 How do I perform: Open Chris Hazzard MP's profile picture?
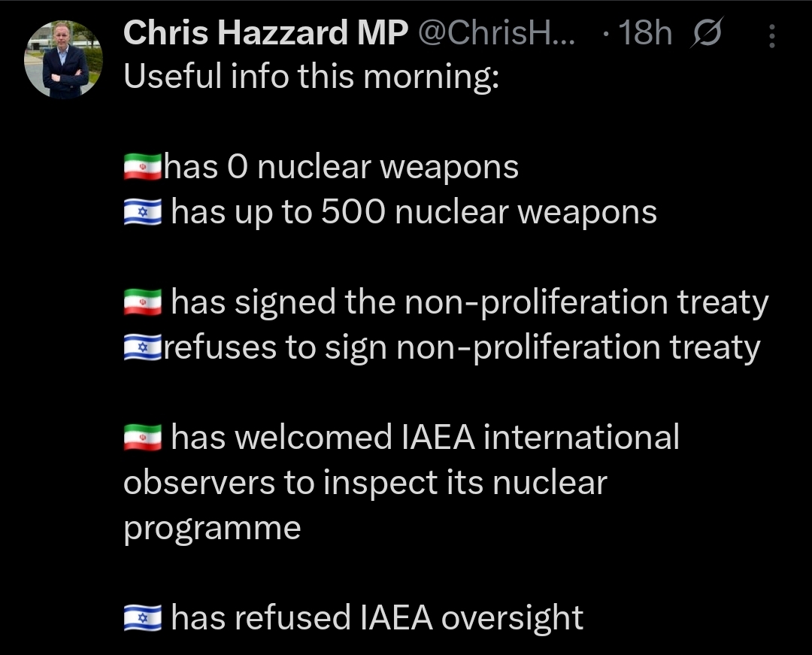click(x=63, y=59)
